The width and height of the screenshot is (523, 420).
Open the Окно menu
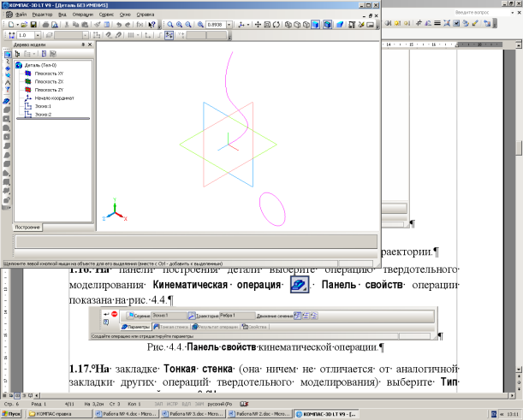point(125,15)
